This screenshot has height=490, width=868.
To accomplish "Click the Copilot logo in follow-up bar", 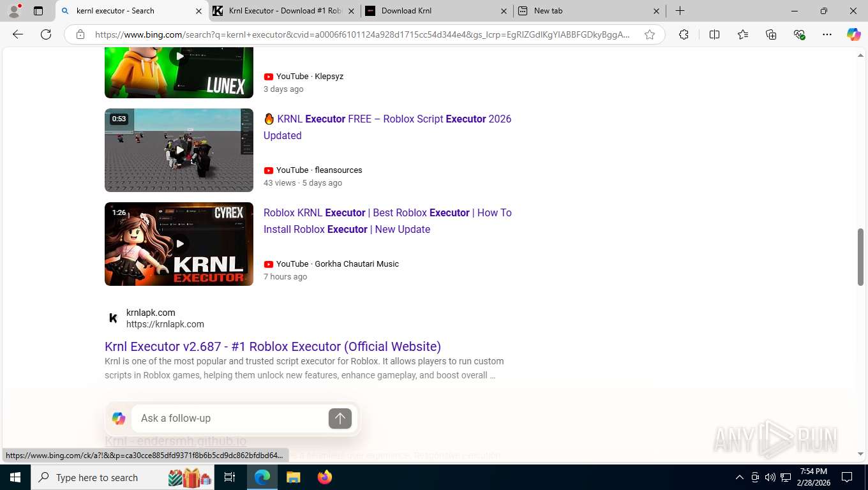I will (x=119, y=419).
